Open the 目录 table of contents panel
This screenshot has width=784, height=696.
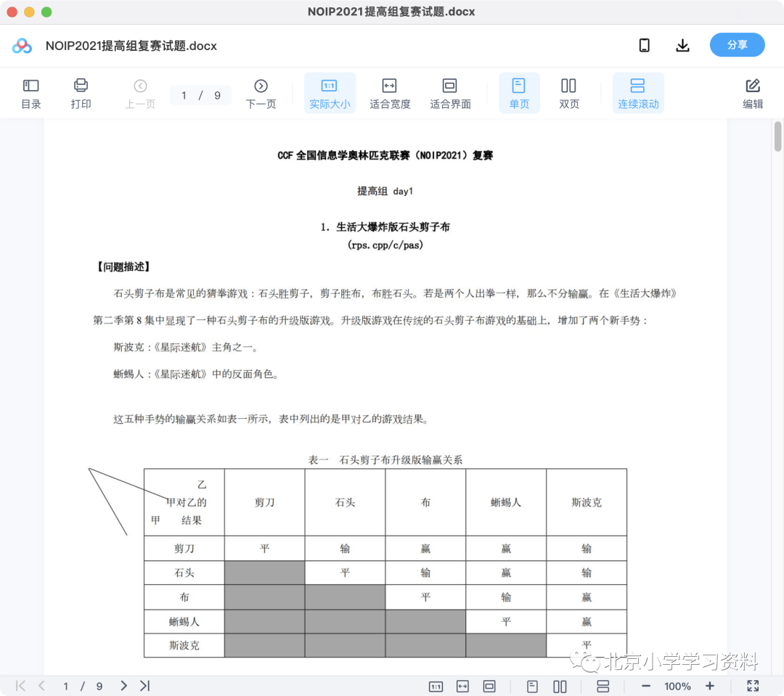coord(31,94)
